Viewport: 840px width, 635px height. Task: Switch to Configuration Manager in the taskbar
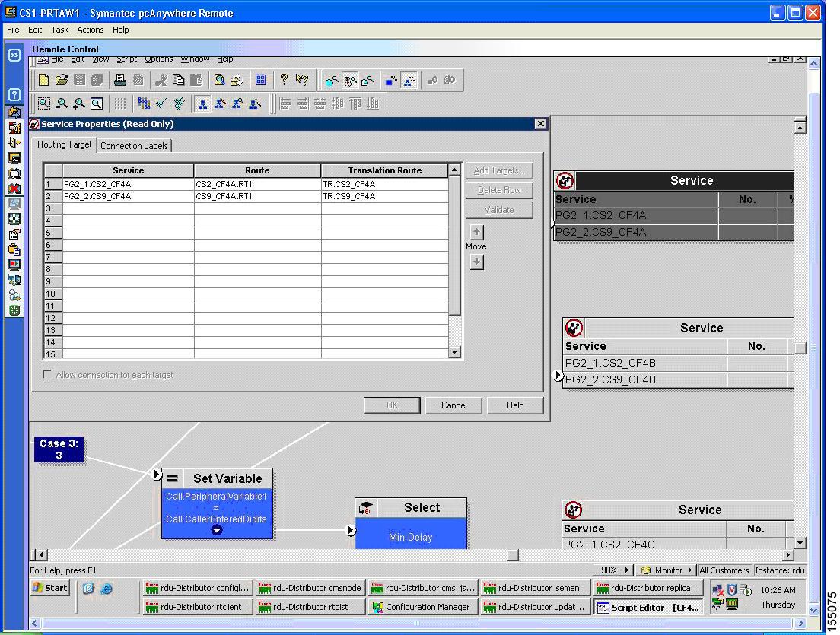421,607
